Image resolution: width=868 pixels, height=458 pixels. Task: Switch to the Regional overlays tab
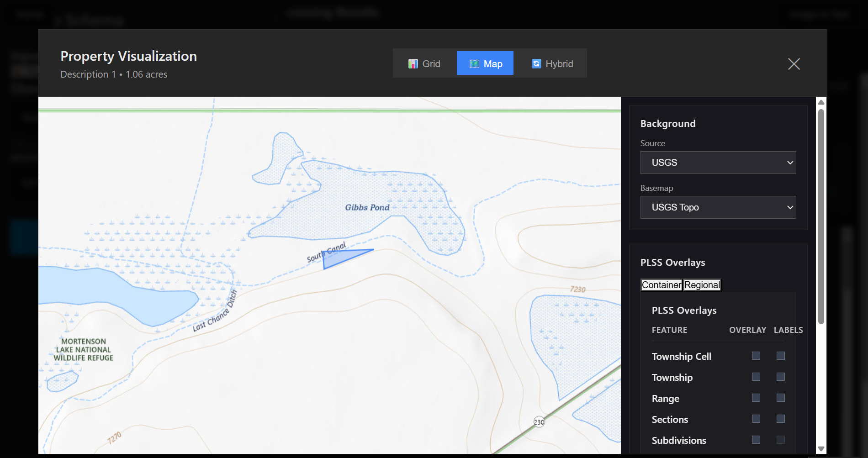tap(702, 285)
